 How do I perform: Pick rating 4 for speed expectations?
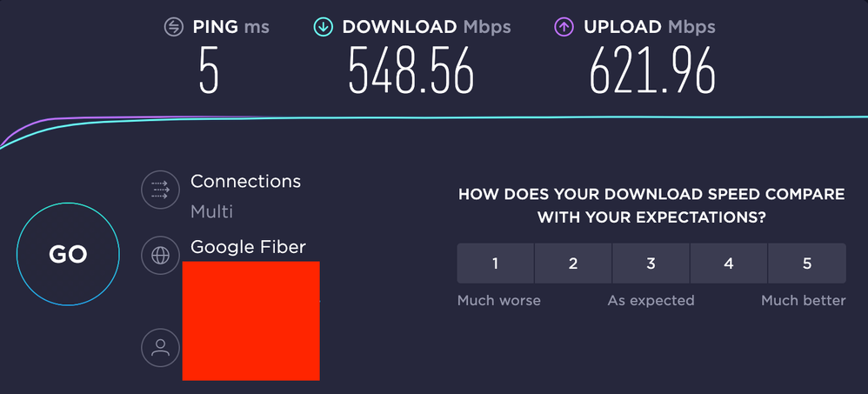pyautogui.click(x=729, y=264)
